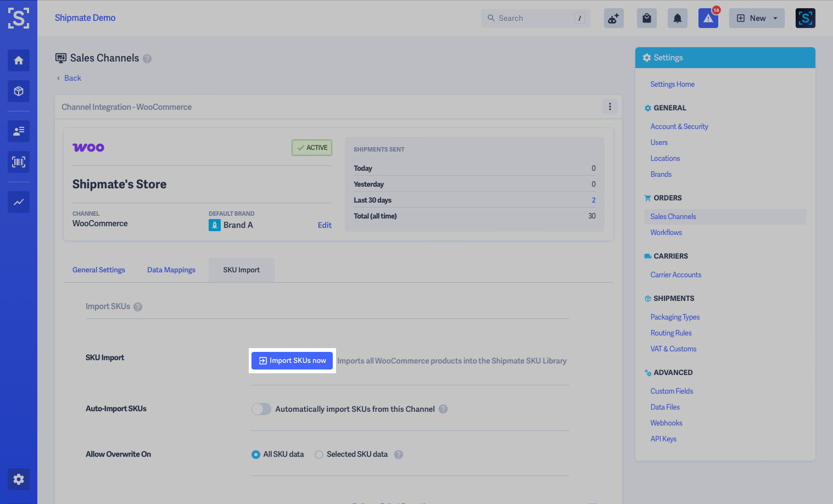This screenshot has height=504, width=833.
Task: Open Settings Home
Action: click(672, 85)
